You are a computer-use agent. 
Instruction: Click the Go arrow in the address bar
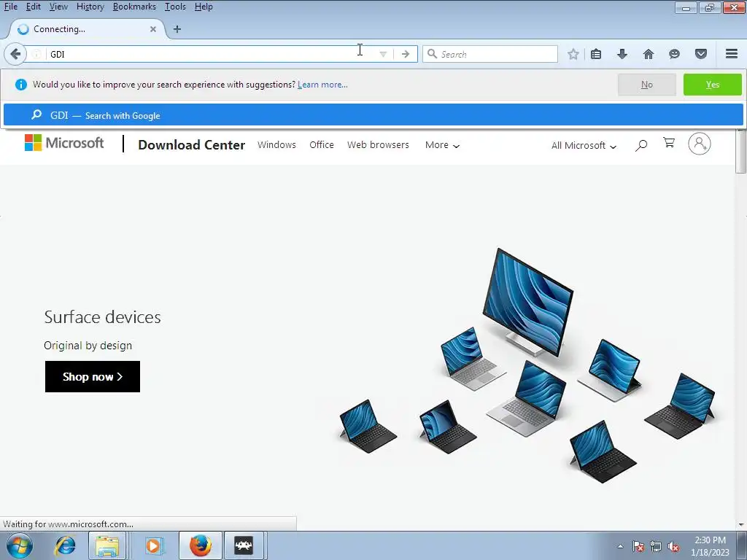(x=406, y=54)
